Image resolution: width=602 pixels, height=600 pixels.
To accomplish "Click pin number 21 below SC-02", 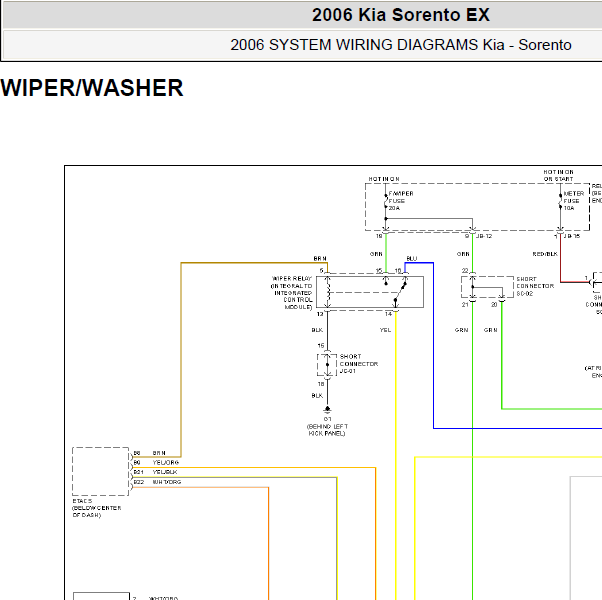I will [x=465, y=305].
